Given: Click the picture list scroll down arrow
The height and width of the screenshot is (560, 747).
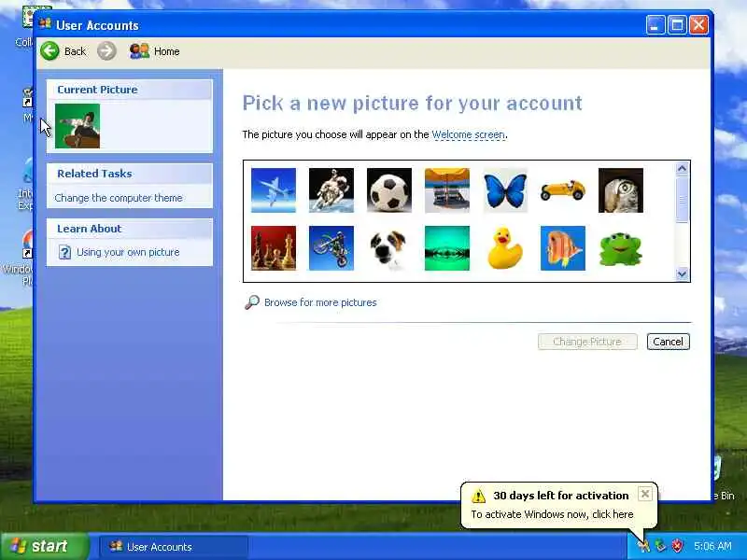Looking at the screenshot, I should coord(683,273).
